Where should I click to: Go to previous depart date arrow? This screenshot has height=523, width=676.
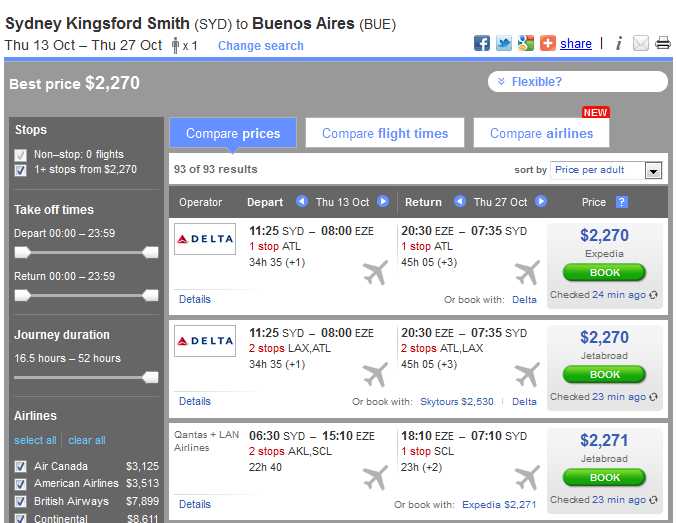pos(302,201)
